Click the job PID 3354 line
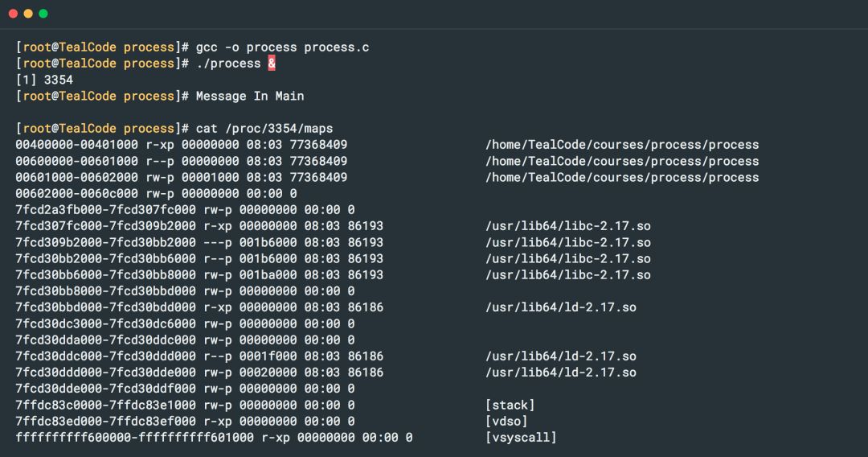 coord(44,80)
